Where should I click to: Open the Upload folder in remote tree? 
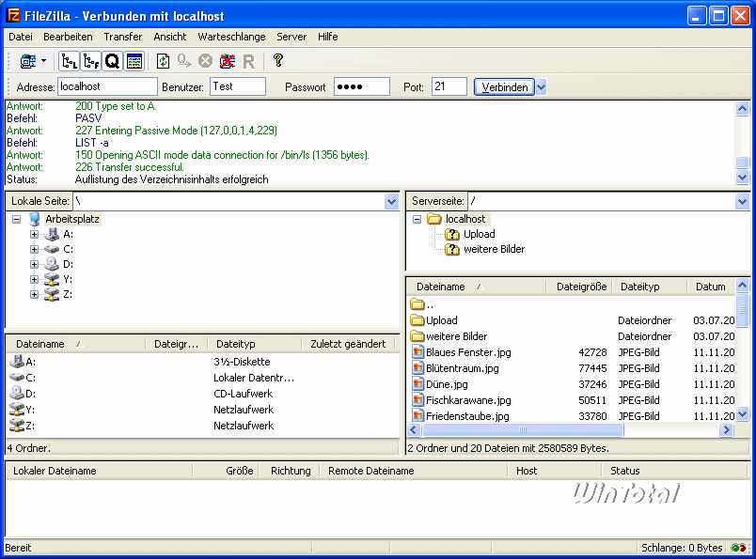click(x=479, y=234)
